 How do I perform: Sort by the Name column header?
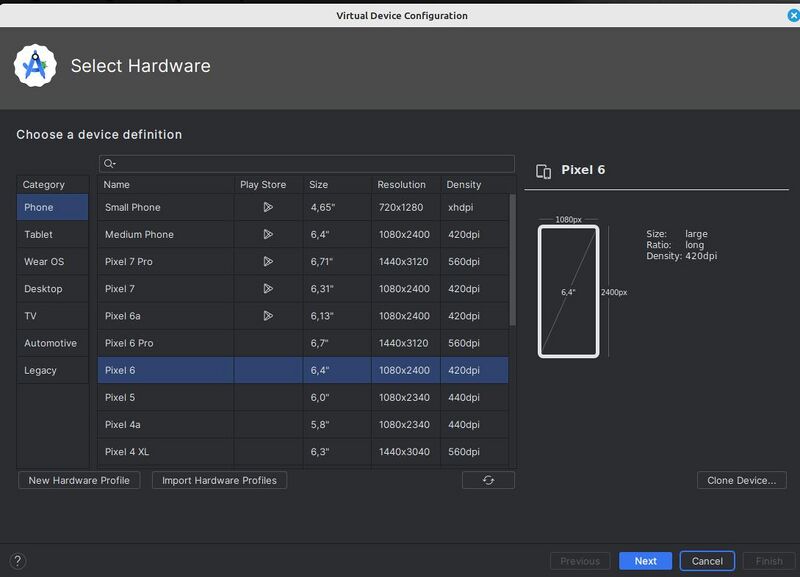click(x=166, y=184)
